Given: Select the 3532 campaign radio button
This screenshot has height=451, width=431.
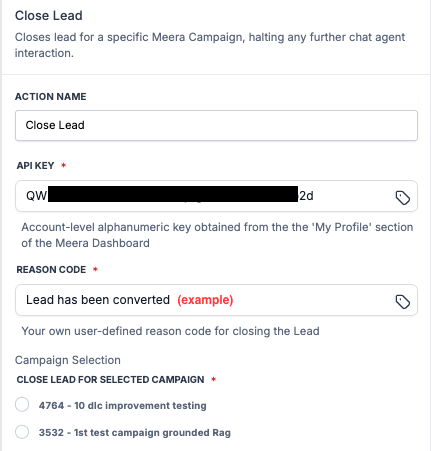Looking at the screenshot, I should [x=22, y=432].
